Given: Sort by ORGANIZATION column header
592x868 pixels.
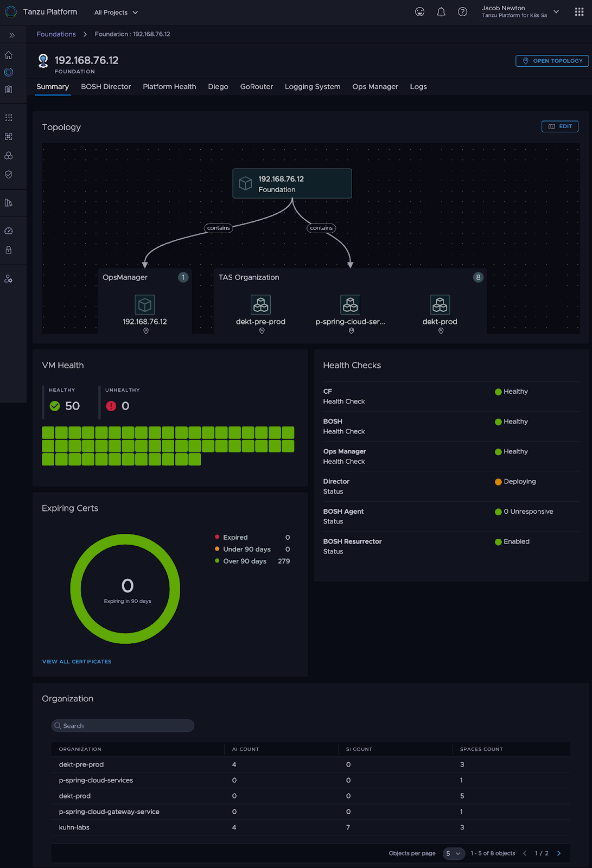Looking at the screenshot, I should pyautogui.click(x=80, y=749).
